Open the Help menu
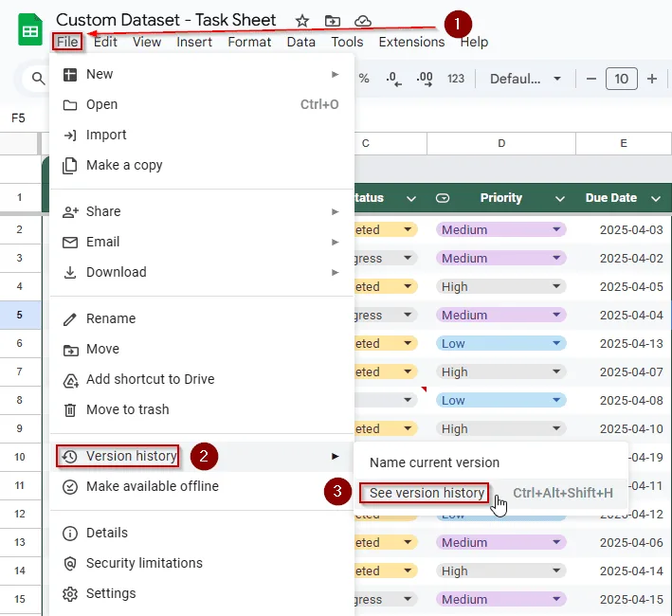Image resolution: width=672 pixels, height=616 pixels. (474, 42)
